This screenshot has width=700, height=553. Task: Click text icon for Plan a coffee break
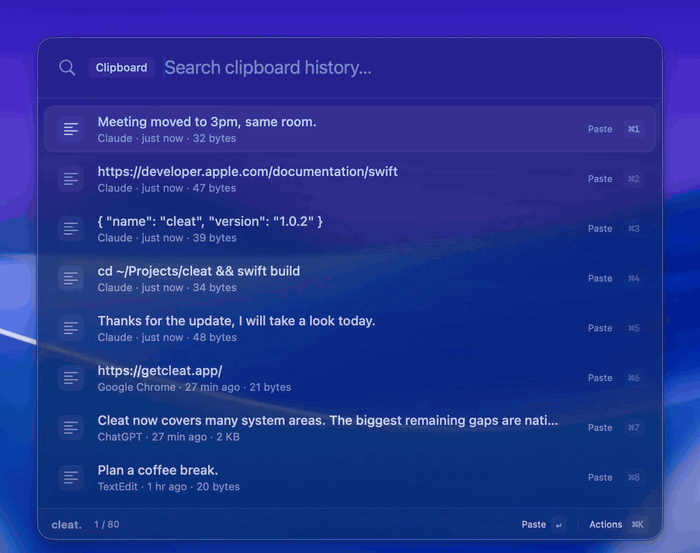point(71,478)
